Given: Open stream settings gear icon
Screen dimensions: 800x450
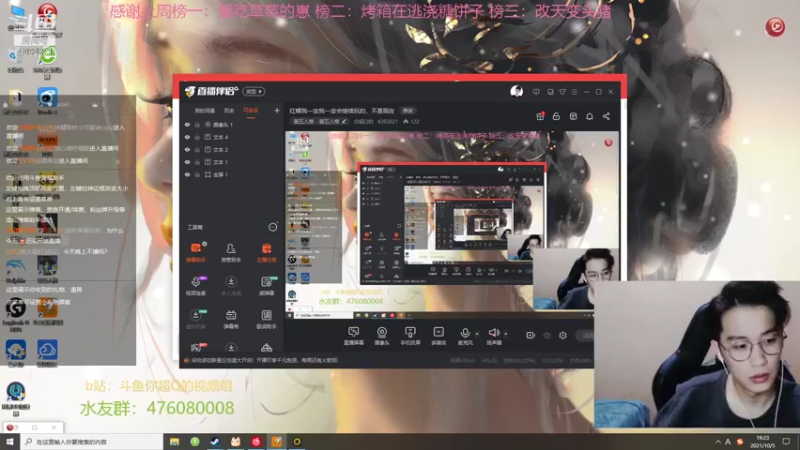Looking at the screenshot, I should coord(563,335).
